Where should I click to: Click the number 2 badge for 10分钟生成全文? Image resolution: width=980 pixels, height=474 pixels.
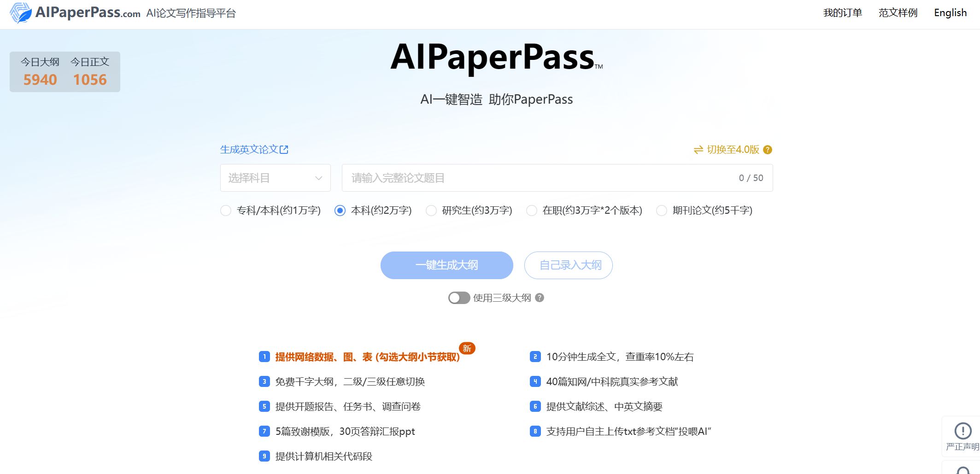pyautogui.click(x=535, y=357)
